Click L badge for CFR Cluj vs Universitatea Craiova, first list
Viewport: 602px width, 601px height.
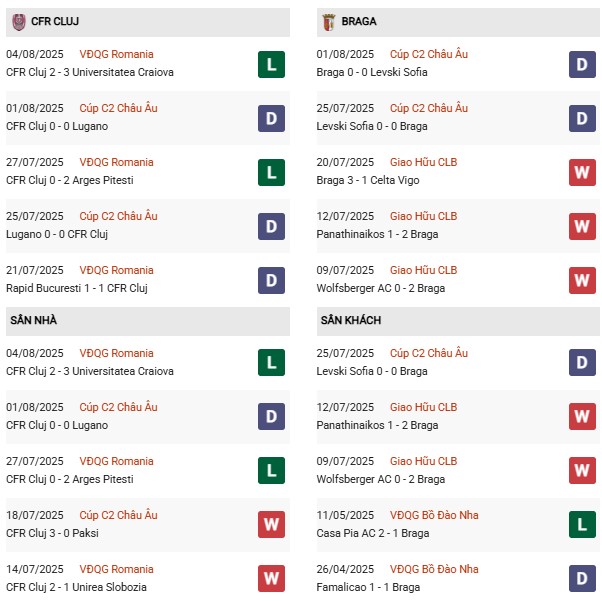pos(271,64)
